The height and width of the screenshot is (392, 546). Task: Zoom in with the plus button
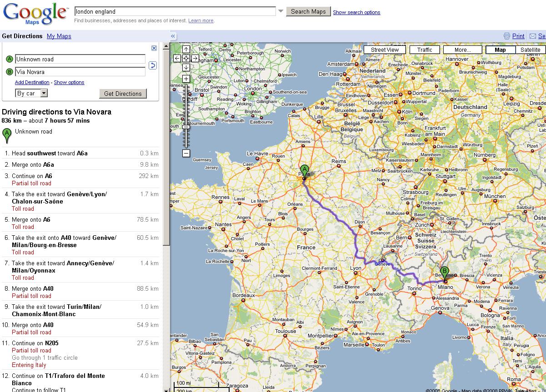click(x=186, y=79)
